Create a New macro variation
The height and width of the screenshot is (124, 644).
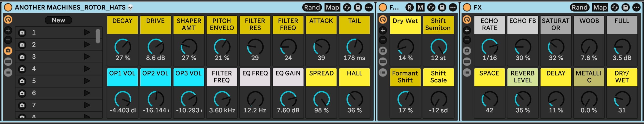[58, 20]
